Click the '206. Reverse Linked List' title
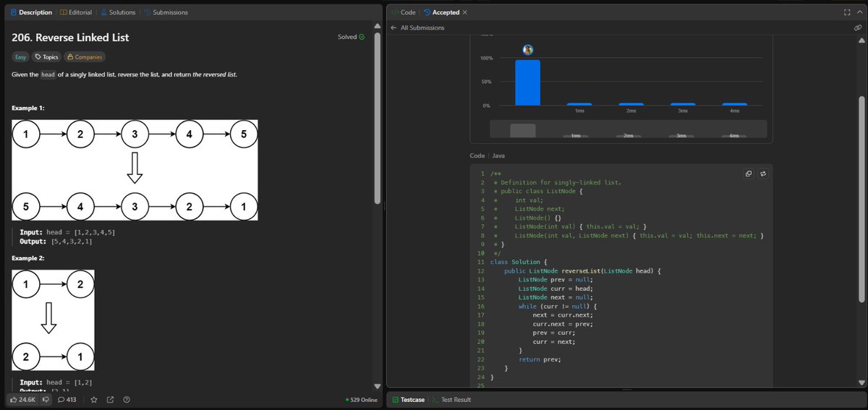This screenshot has height=410, width=868. pyautogui.click(x=71, y=37)
